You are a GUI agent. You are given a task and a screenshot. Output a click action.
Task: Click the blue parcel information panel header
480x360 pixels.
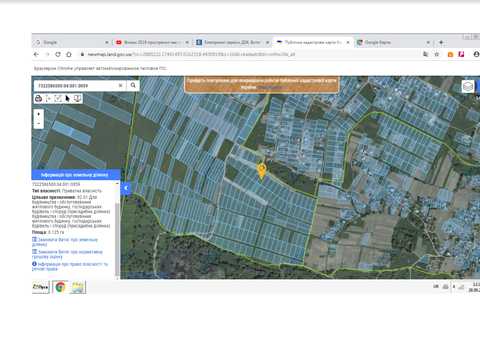(x=76, y=174)
